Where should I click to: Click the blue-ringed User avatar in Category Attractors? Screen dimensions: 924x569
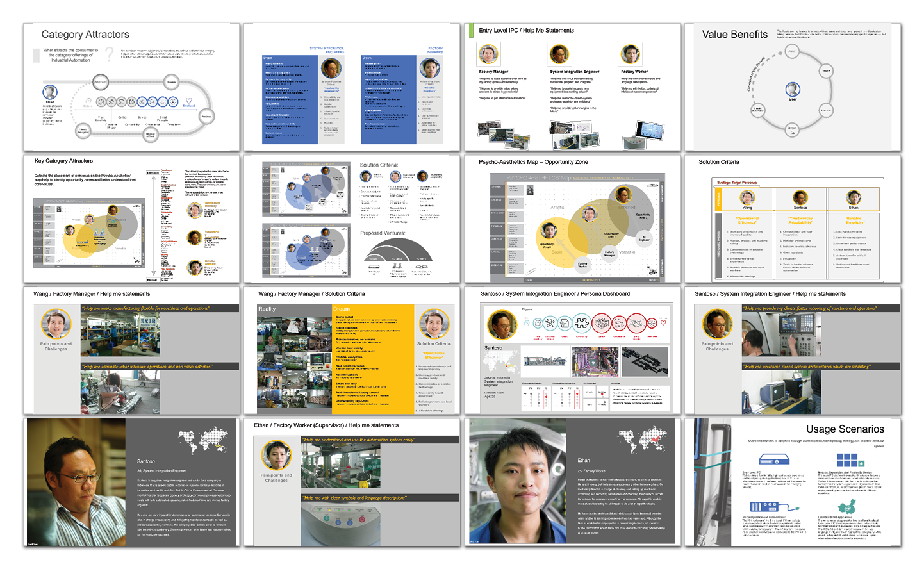[50, 92]
